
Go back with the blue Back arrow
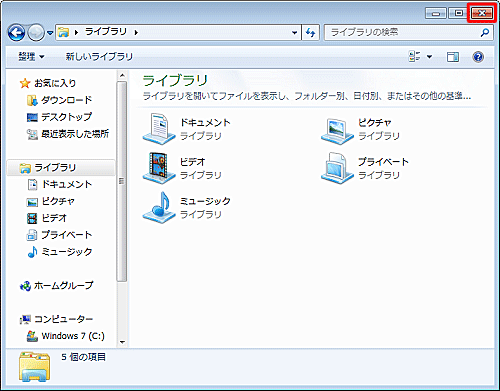click(16, 33)
